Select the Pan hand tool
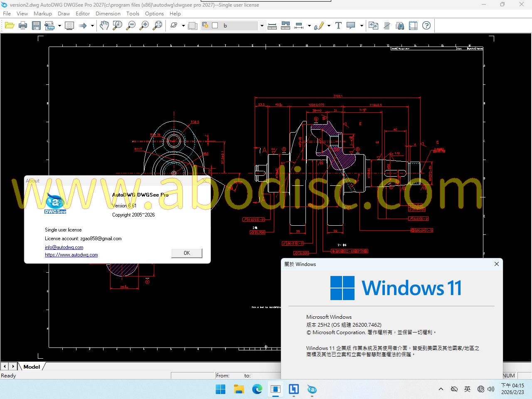Viewport: 532px width, 399px height. point(104,26)
